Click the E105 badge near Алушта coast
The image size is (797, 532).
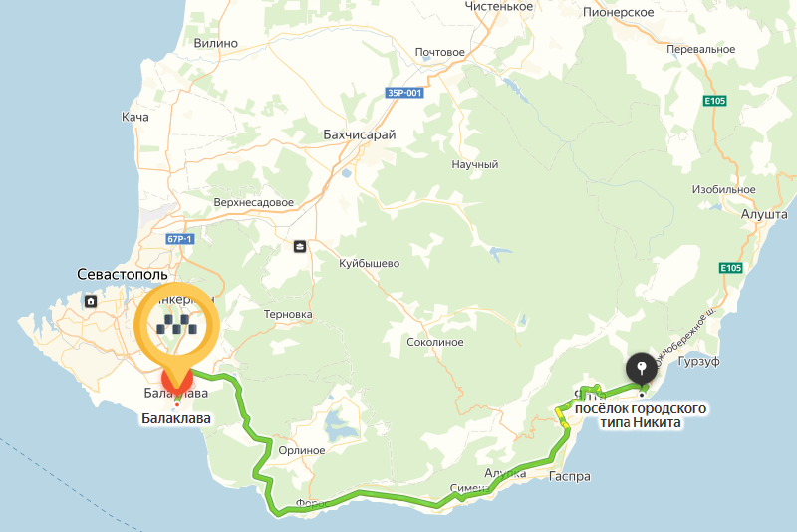(x=731, y=268)
